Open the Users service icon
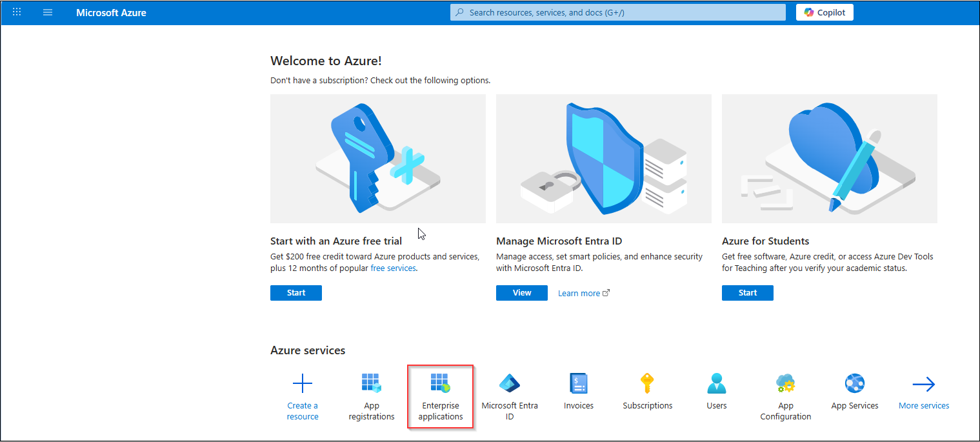Screen dimensions: 980x442 pyautogui.click(x=717, y=384)
